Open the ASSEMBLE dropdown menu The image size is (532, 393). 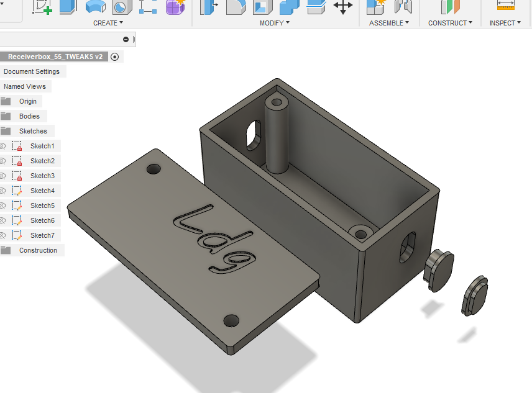pos(389,23)
